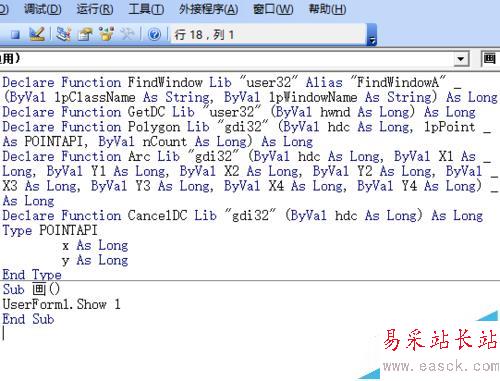The width and height of the screenshot is (500, 381).
Task: Click the line starting X3 As Long
Action: (x=250, y=186)
